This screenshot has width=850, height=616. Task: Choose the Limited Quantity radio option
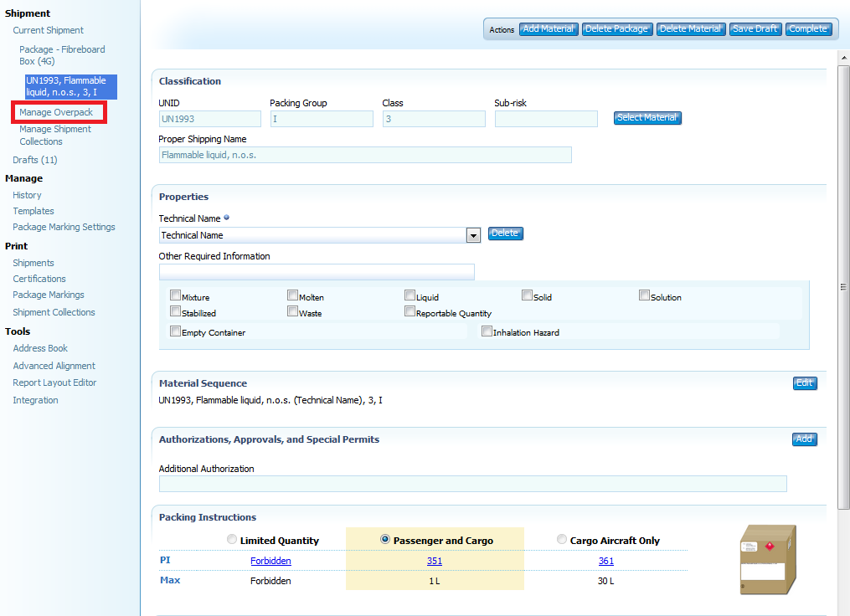coord(232,540)
